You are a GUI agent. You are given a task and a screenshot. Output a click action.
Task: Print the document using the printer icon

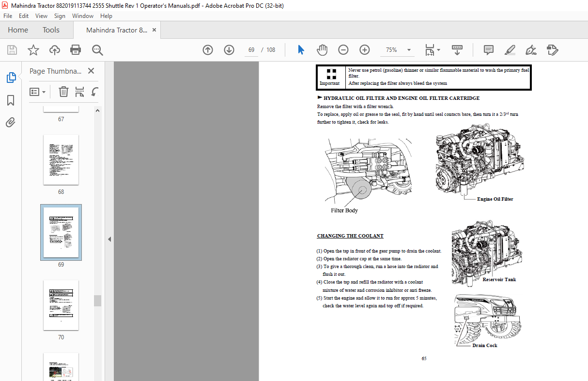coord(76,50)
